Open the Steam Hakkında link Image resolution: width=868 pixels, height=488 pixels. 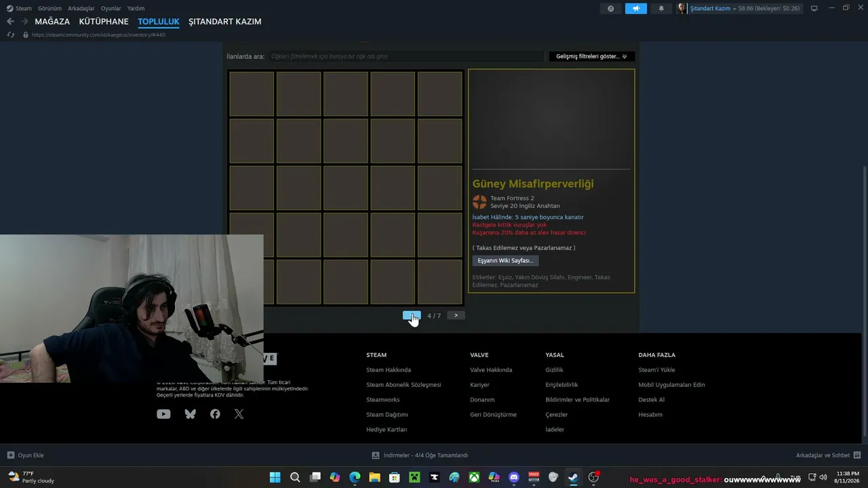(389, 370)
